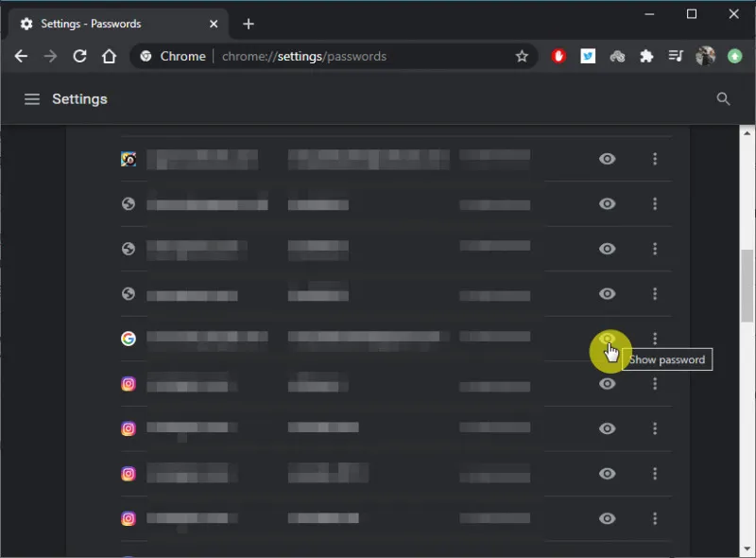This screenshot has width=756, height=558.
Task: Go to the home page
Action: pyautogui.click(x=110, y=57)
